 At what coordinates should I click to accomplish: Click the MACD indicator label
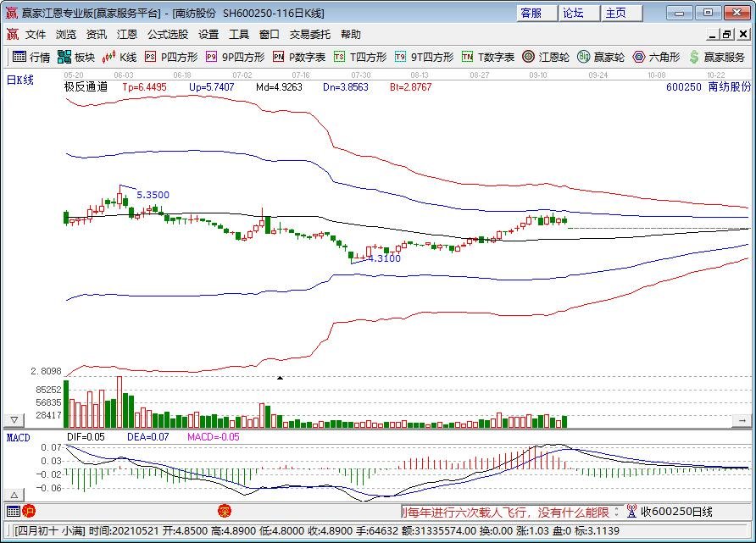tap(19, 437)
